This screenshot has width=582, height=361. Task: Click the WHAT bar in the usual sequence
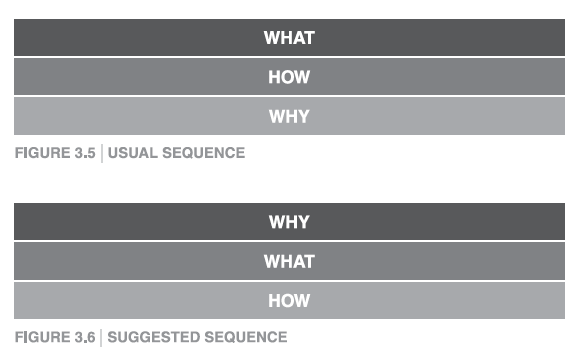tap(289, 37)
